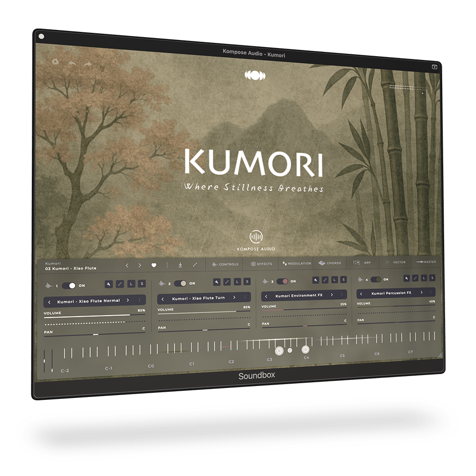Adjust layer 1 volume slider
This screenshot has width=476, height=476.
point(94,317)
